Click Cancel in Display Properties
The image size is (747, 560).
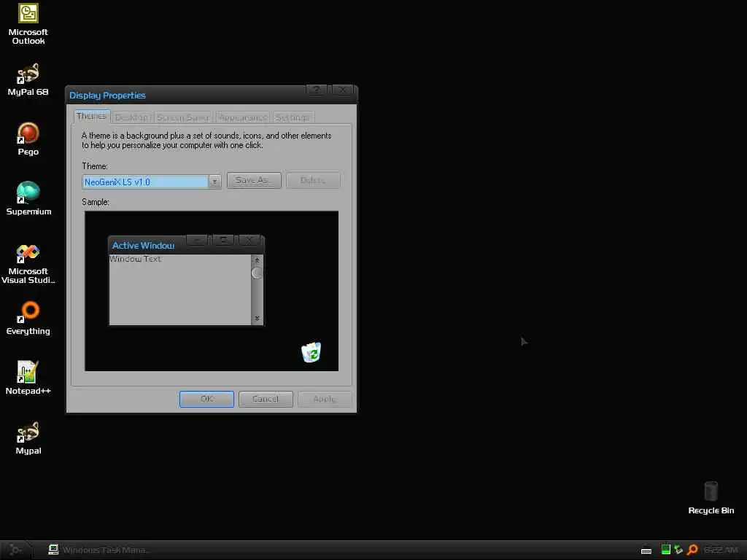[266, 399]
